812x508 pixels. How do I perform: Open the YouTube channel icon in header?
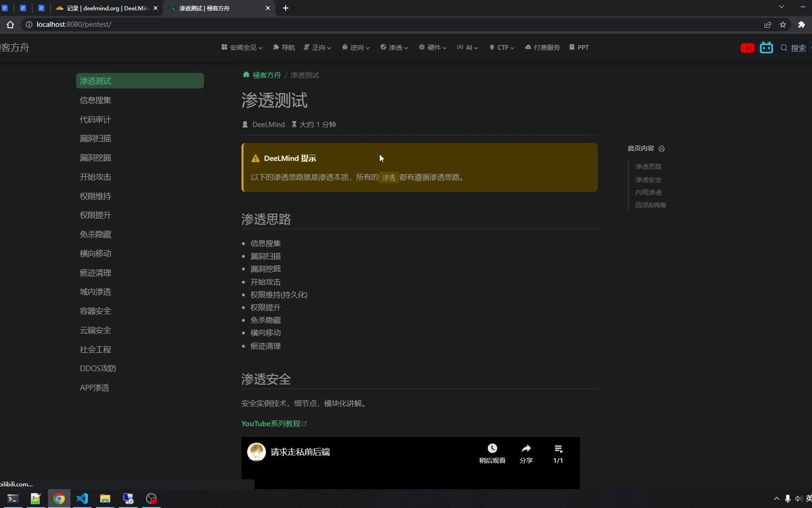pyautogui.click(x=747, y=48)
